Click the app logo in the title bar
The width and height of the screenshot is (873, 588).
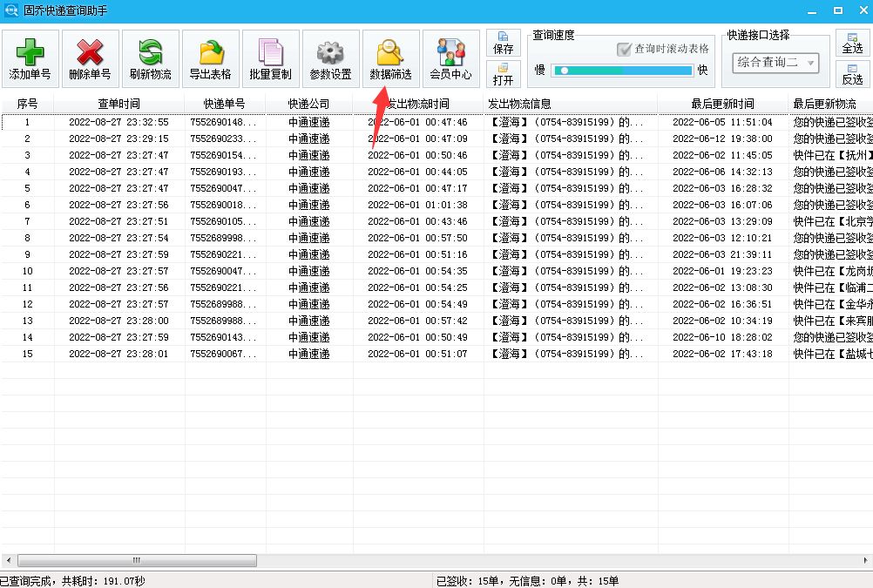click(x=10, y=10)
